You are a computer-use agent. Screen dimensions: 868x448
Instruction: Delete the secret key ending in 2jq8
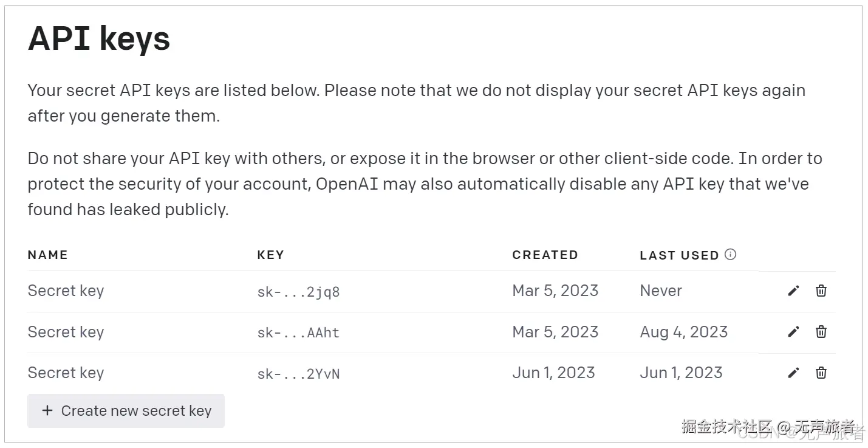coord(821,291)
